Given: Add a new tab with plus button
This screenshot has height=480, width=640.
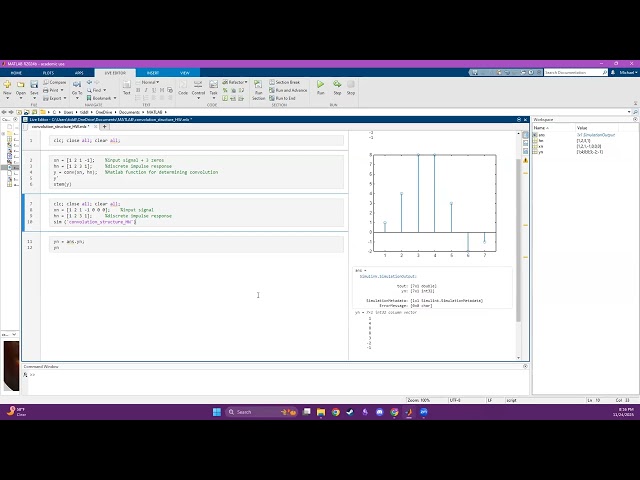Looking at the screenshot, I should coord(104,127).
